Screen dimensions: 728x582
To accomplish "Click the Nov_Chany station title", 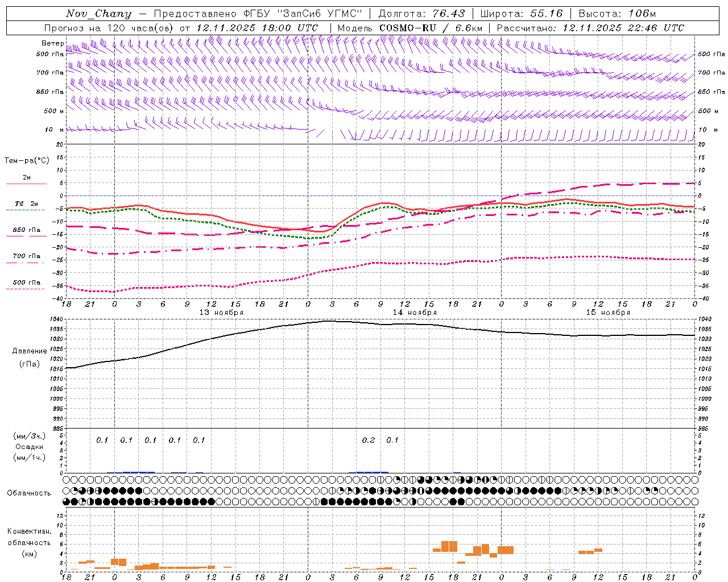I will click(x=98, y=14).
